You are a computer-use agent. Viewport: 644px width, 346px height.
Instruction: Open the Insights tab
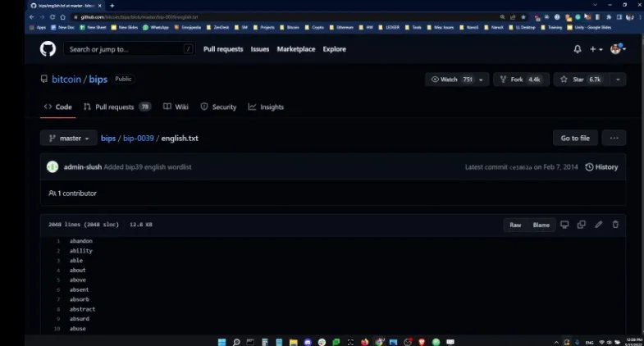[266, 107]
